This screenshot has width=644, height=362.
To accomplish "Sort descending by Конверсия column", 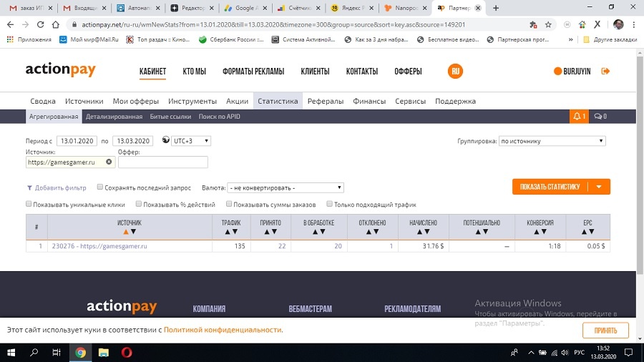I will point(545,232).
